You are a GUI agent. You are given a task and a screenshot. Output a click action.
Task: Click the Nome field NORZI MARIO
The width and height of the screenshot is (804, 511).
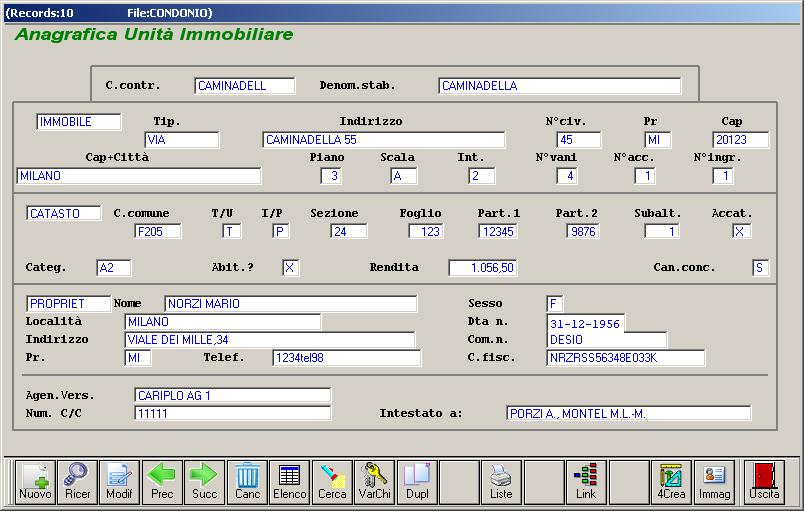(291, 303)
